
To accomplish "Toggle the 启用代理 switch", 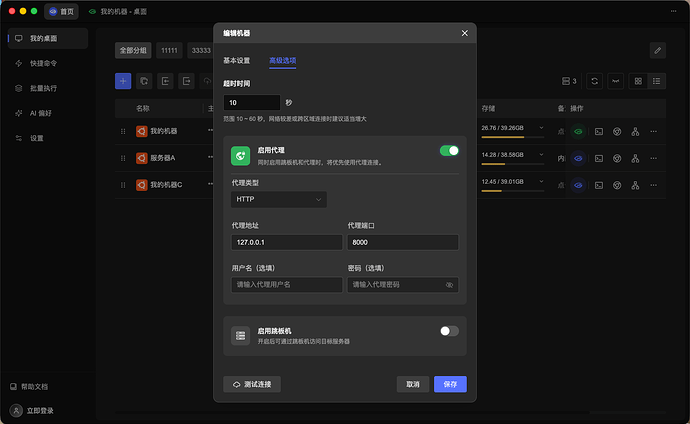I will pos(449,150).
